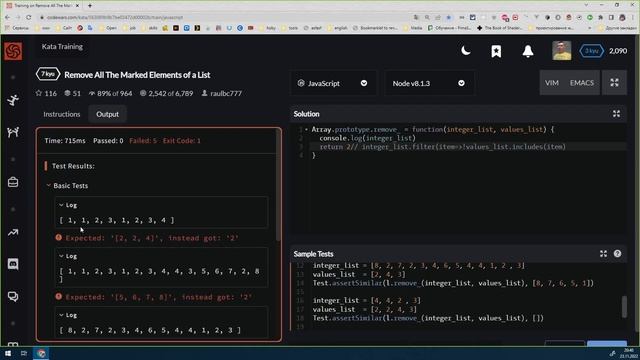Collapse the third Log entry

(x=61, y=315)
